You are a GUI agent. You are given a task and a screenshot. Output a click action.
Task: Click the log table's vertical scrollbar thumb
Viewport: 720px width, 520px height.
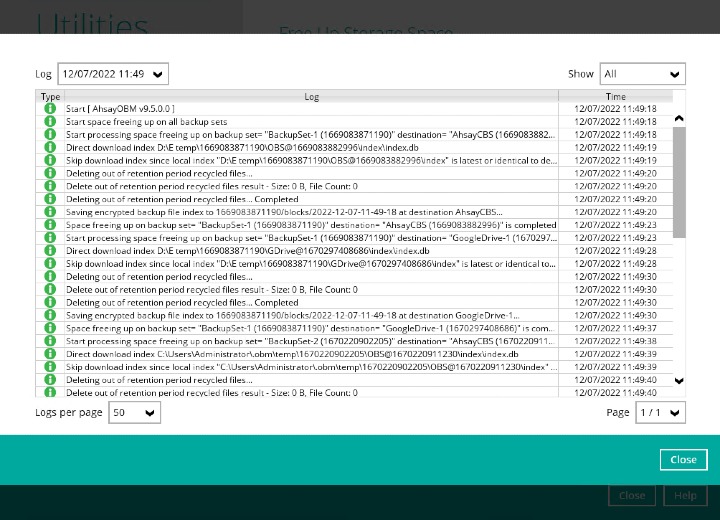tap(679, 180)
